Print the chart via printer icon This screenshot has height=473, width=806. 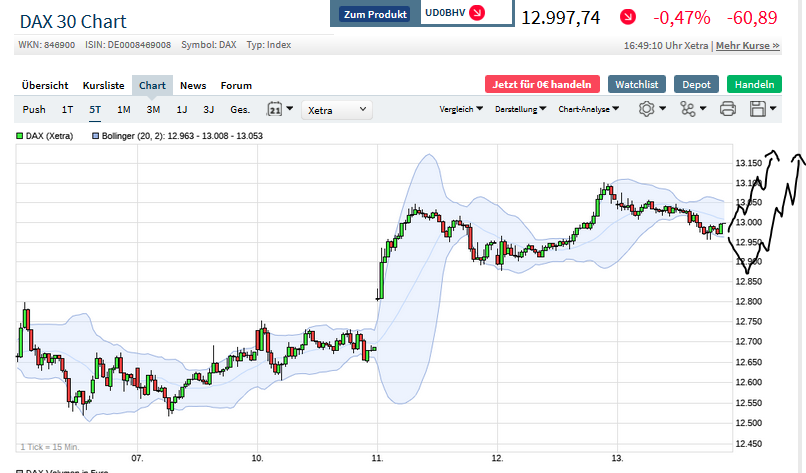(727, 109)
